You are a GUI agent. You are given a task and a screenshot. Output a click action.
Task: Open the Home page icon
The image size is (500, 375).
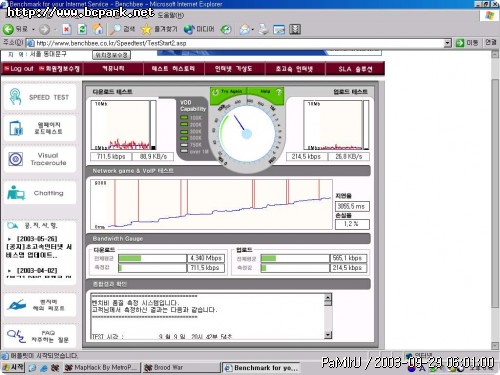[x=98, y=29]
